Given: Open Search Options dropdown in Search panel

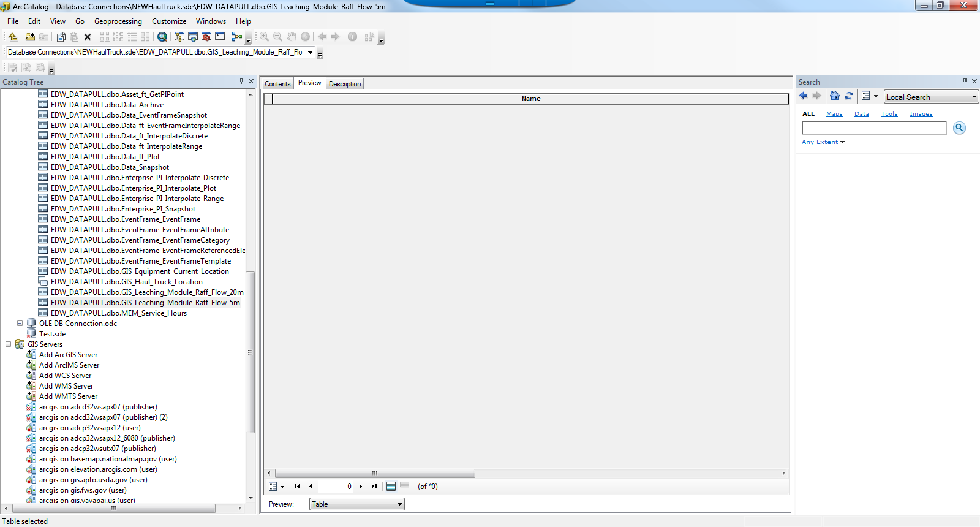Looking at the screenshot, I should [x=870, y=96].
